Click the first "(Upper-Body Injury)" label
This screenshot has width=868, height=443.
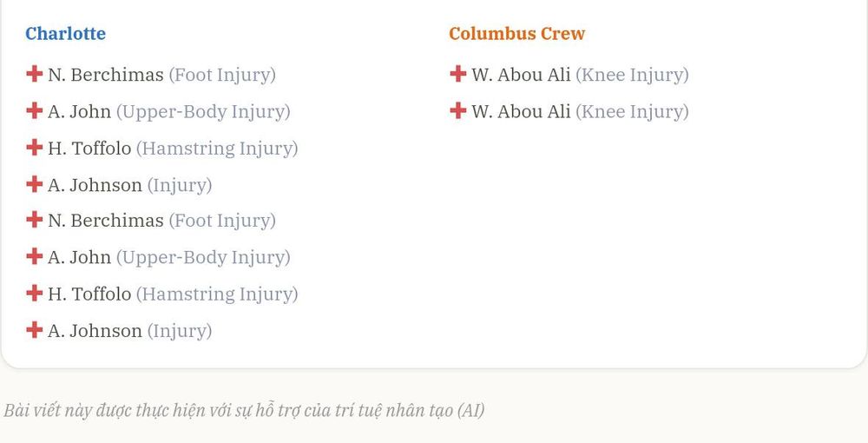pos(203,112)
